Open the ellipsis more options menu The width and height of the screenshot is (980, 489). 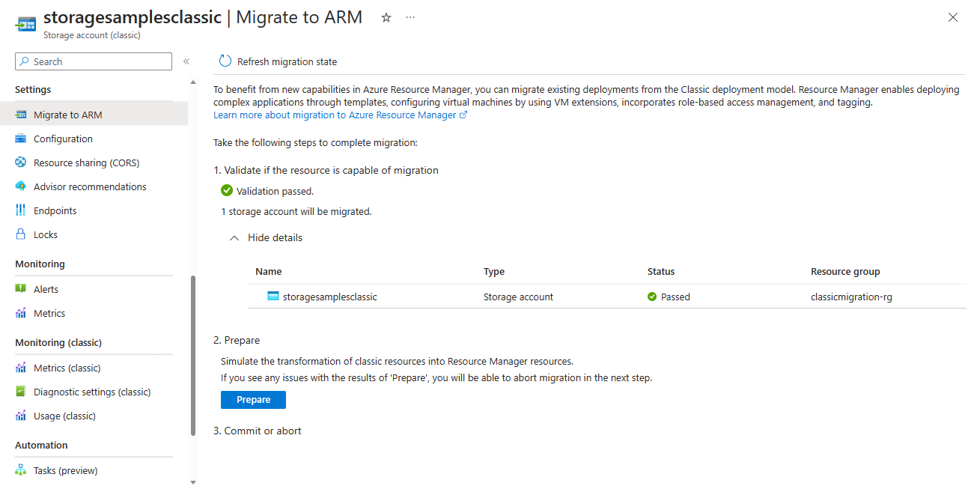coord(410,17)
